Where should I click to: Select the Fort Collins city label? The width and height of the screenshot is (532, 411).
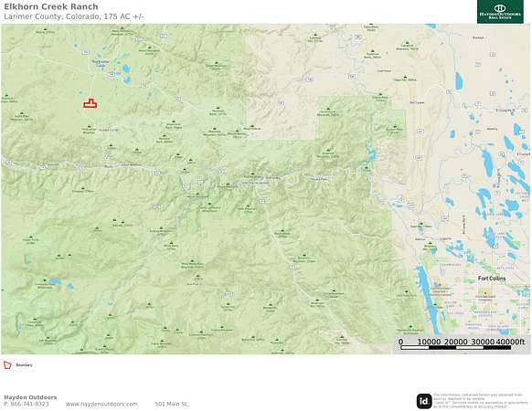pos(492,279)
